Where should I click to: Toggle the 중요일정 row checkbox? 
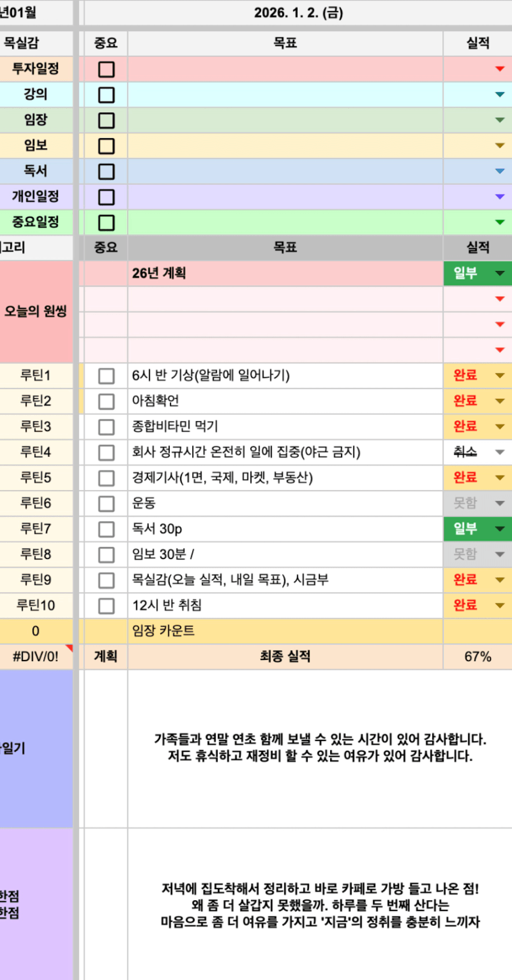[x=106, y=223]
